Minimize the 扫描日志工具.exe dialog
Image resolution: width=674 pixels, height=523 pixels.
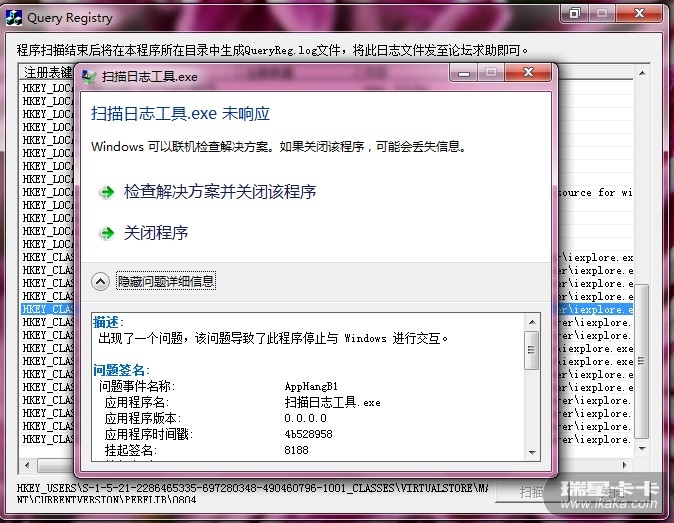coord(463,72)
